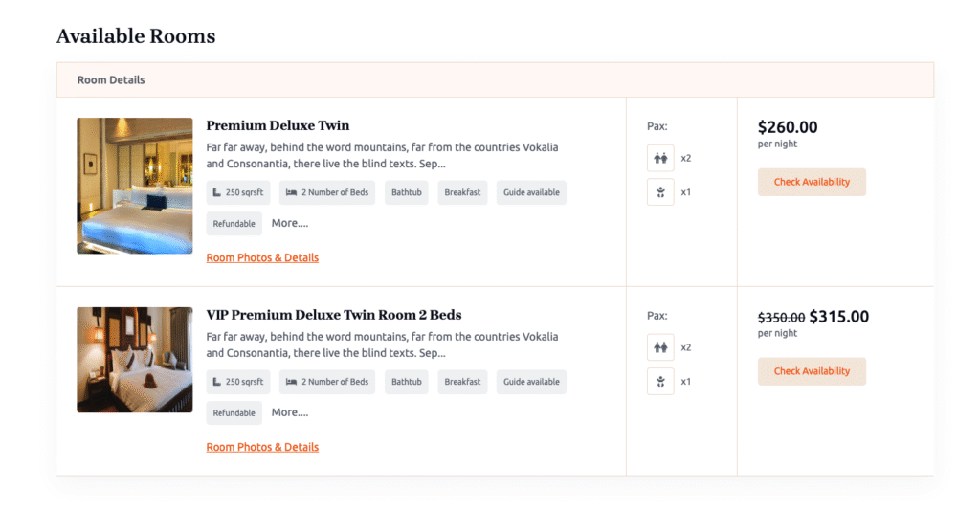The image size is (980, 510).
Task: Check Availability for VIP Premium Deluxe Twin
Action: coord(812,371)
